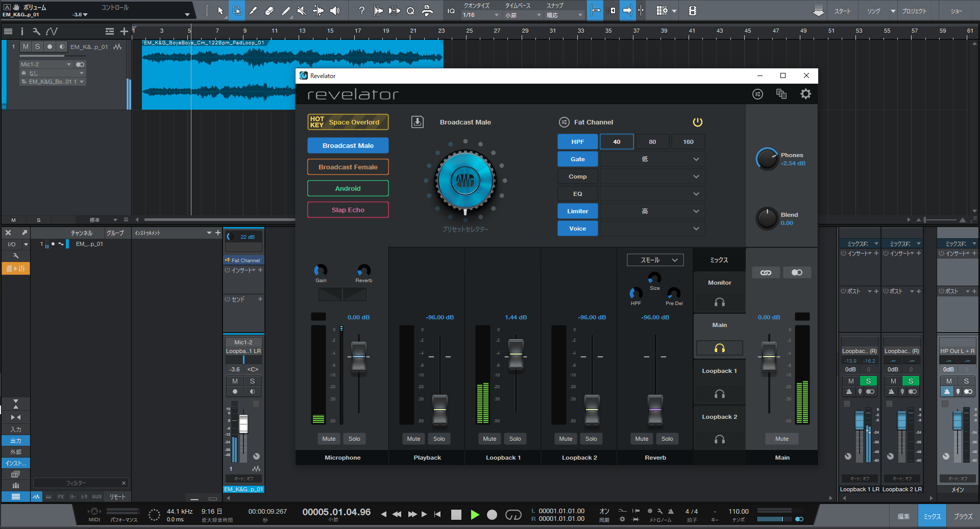Click the Revelator scenes copy icon
This screenshot has height=529, width=980.
point(781,94)
